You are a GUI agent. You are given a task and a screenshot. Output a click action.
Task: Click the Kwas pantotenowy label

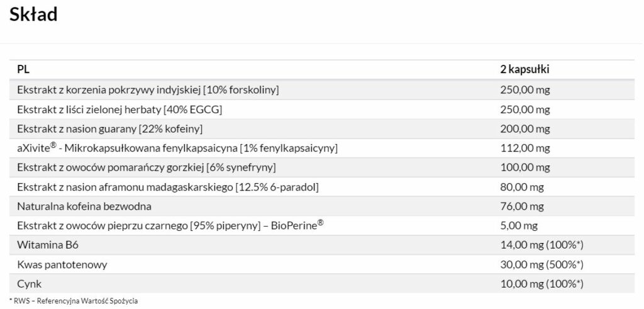[x=55, y=265]
